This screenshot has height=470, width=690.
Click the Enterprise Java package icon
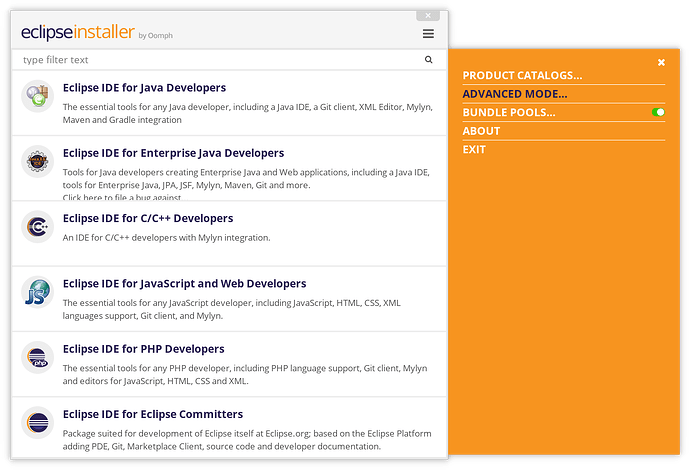tap(38, 162)
